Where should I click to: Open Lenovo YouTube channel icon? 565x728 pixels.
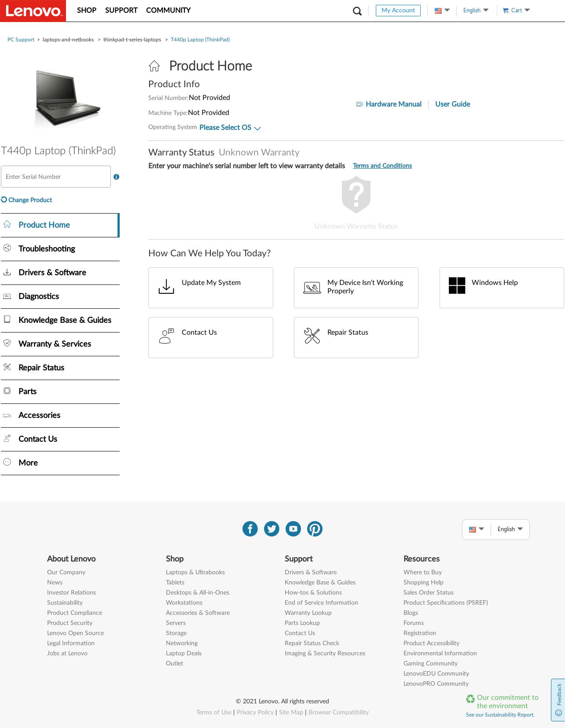(x=293, y=528)
